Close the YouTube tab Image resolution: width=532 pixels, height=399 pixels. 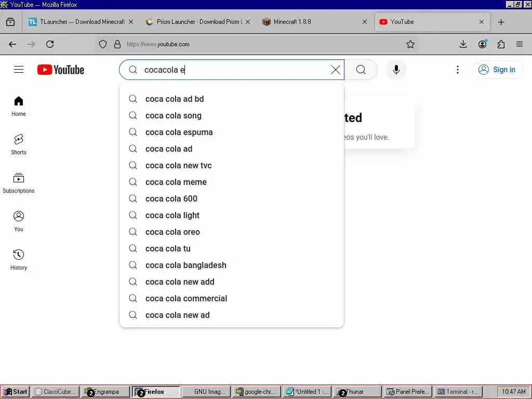pyautogui.click(x=482, y=22)
